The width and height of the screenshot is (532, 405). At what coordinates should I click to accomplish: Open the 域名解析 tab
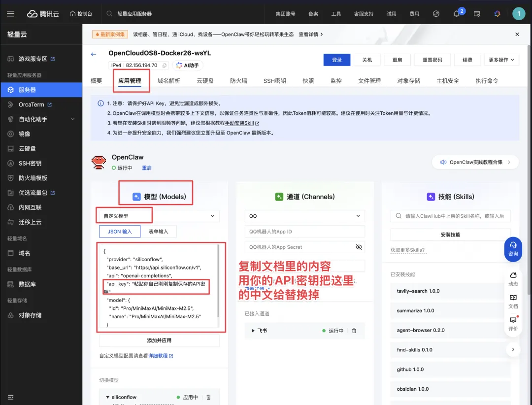coord(169,81)
